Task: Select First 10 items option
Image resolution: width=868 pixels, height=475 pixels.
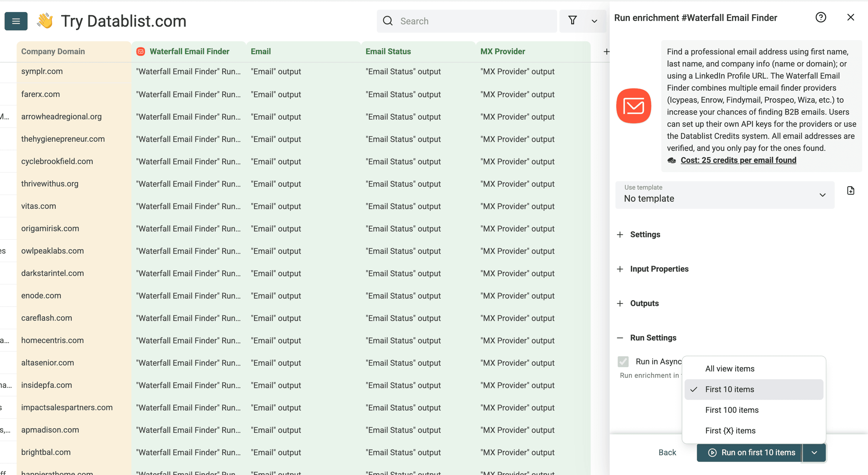Action: [x=754, y=389]
